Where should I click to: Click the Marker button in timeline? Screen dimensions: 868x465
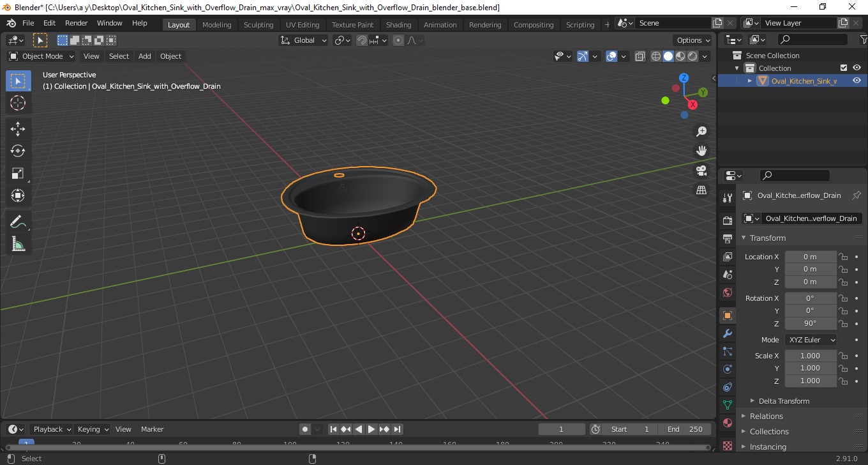click(152, 429)
